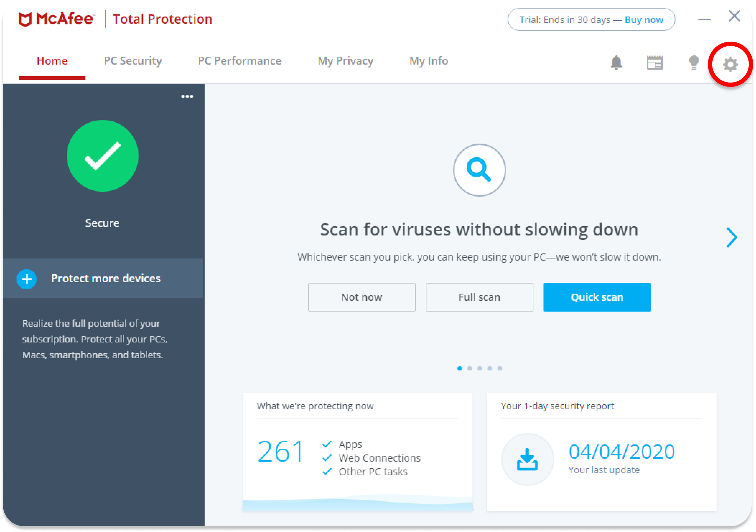The width and height of the screenshot is (756, 532).
Task: Switch to the PC Security tab
Action: pos(133,61)
